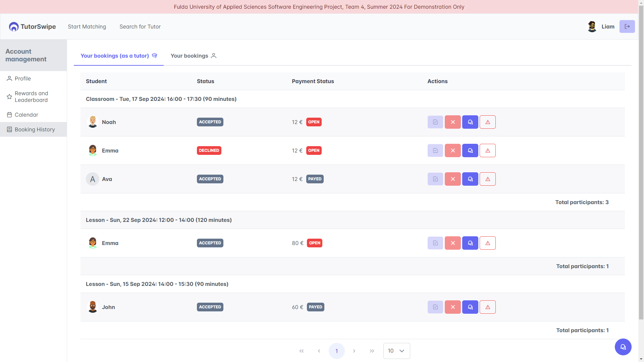Click Liam's profile avatar

point(592,26)
